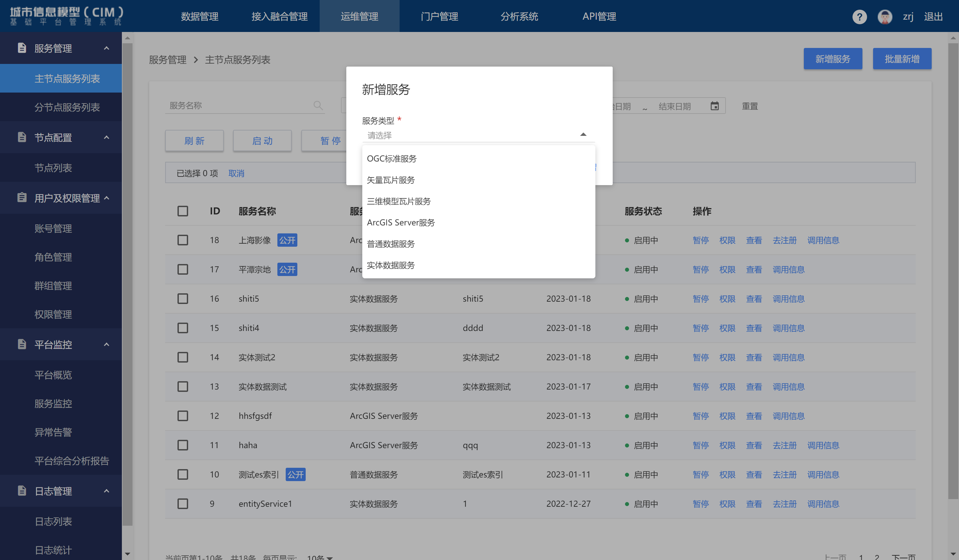This screenshot has height=560, width=959.
Task: Check the box for row haha
Action: coord(183,445)
